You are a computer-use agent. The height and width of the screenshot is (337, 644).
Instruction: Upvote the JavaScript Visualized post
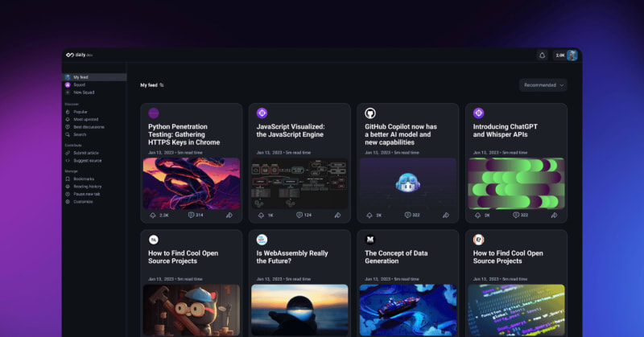pyautogui.click(x=261, y=215)
